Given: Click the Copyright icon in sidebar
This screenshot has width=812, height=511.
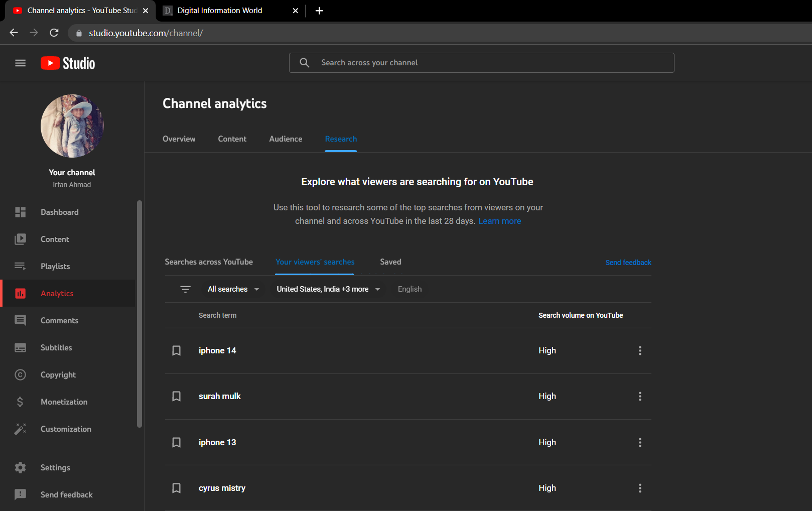Looking at the screenshot, I should [x=20, y=375].
